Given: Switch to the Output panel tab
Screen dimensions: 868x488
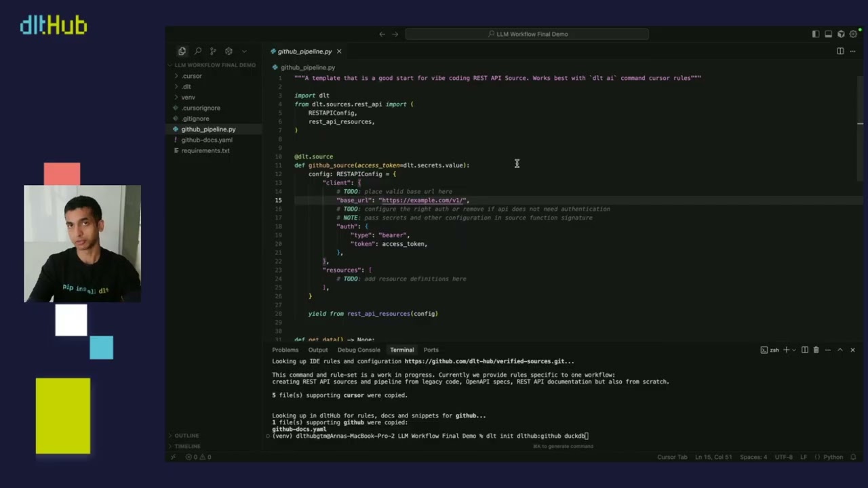Looking at the screenshot, I should coord(318,350).
